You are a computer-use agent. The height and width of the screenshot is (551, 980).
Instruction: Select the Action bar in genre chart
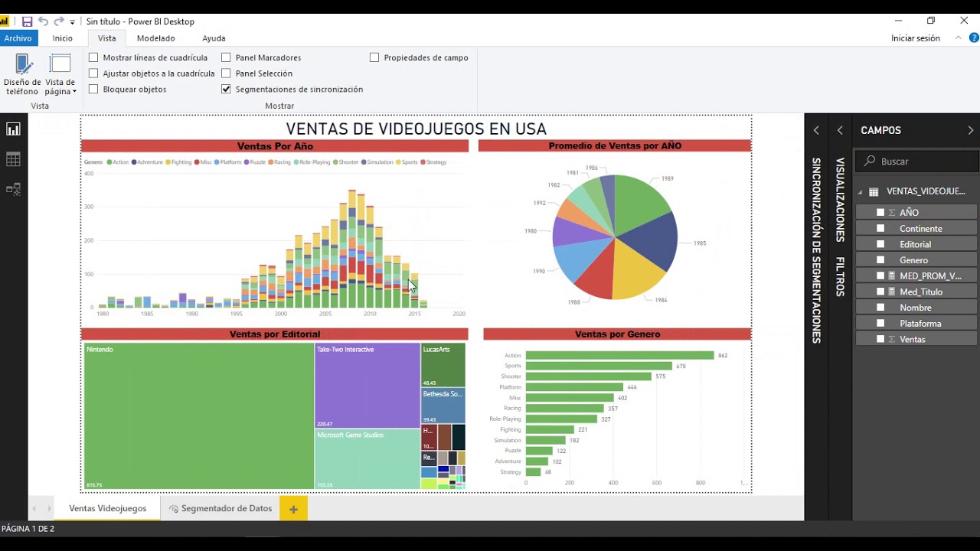coord(620,355)
